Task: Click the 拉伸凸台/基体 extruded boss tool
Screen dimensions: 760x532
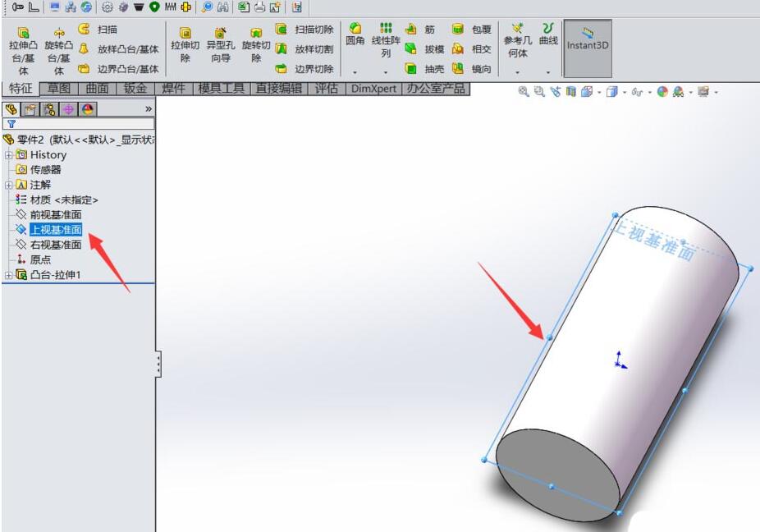Action: 23,50
